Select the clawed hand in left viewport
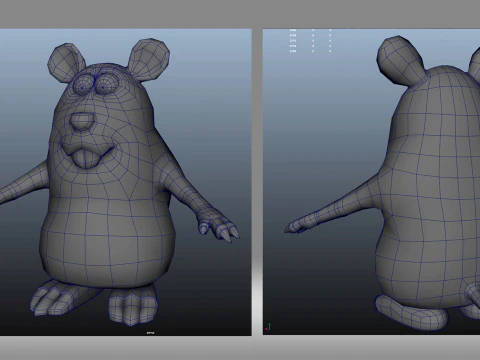480x360 pixels. coord(218,224)
